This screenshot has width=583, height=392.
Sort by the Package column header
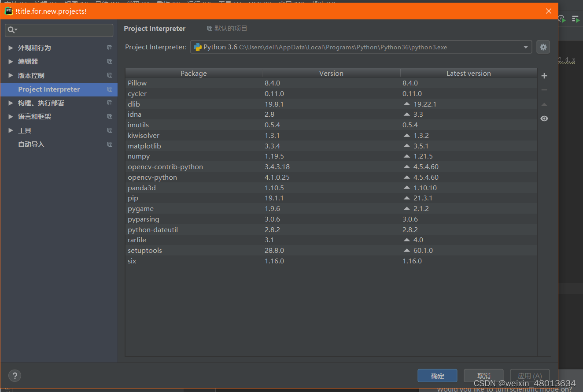pos(194,73)
